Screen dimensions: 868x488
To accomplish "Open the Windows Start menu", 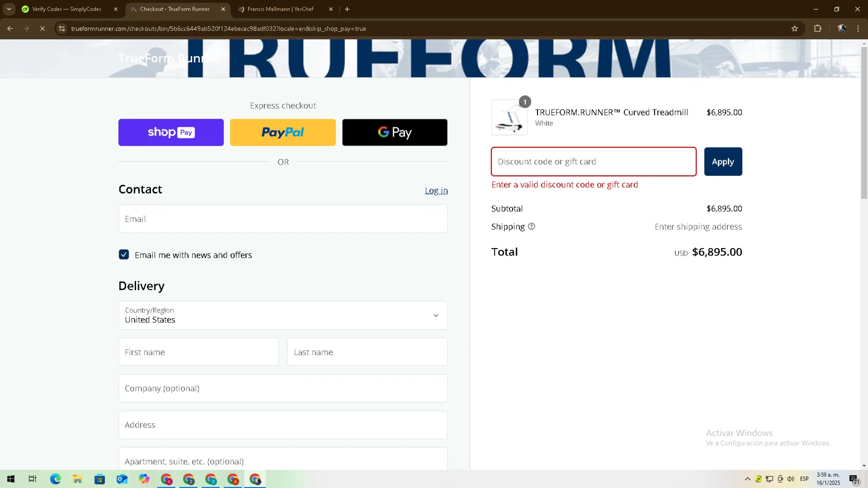I will [x=10, y=479].
